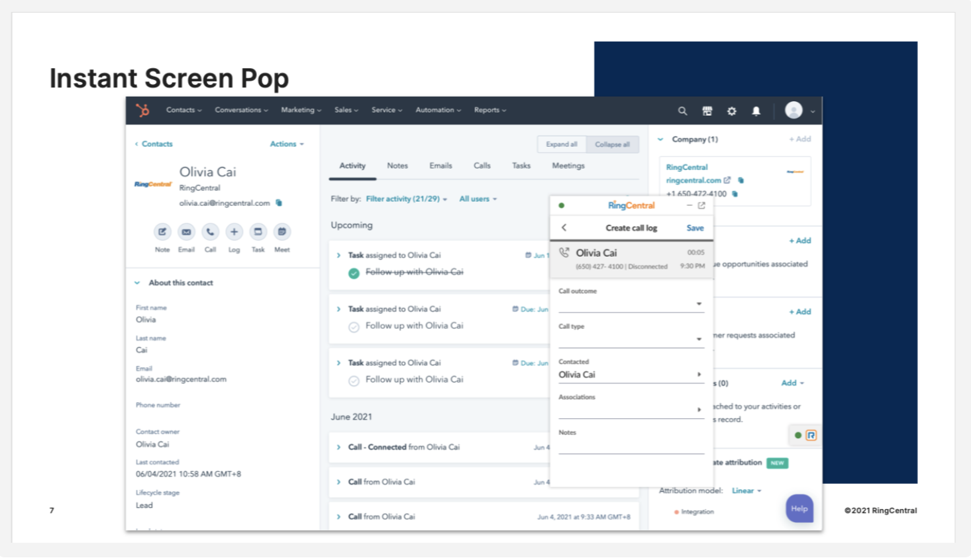Image resolution: width=971 pixels, height=560 pixels.
Task: Mark third Follow up with Olivia Cai complete
Action: pyautogui.click(x=354, y=381)
